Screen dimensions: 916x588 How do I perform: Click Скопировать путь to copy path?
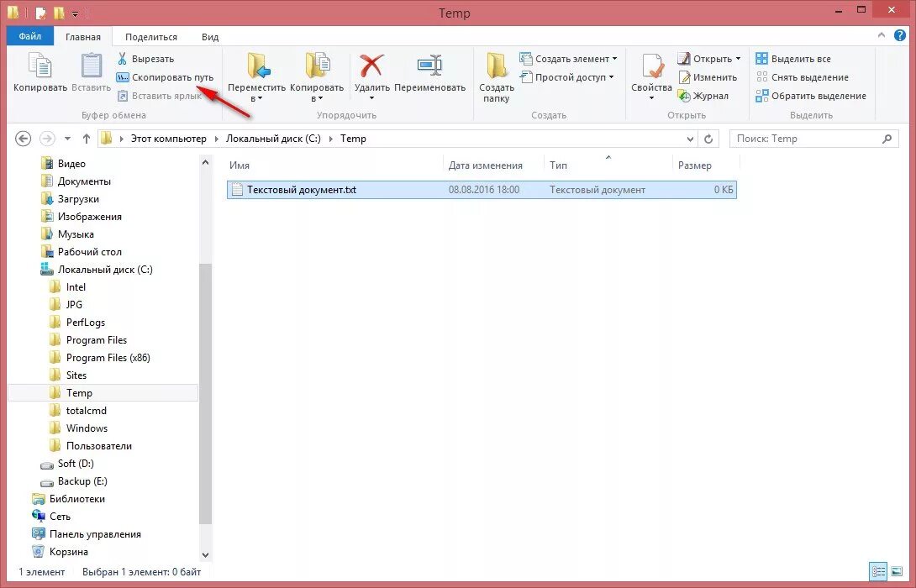coord(165,77)
